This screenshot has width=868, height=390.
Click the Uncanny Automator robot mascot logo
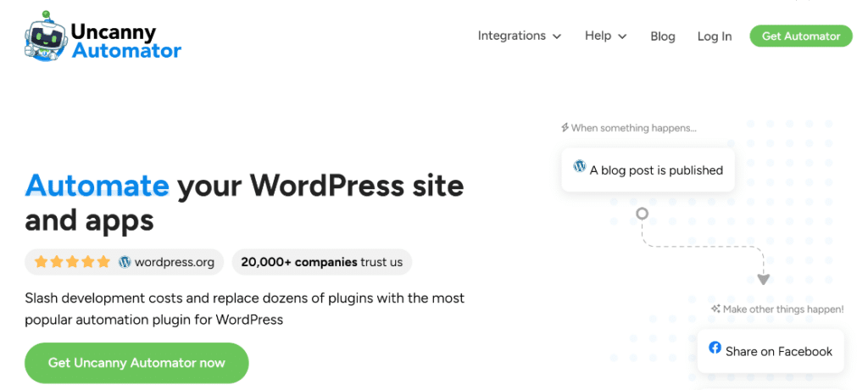(44, 38)
